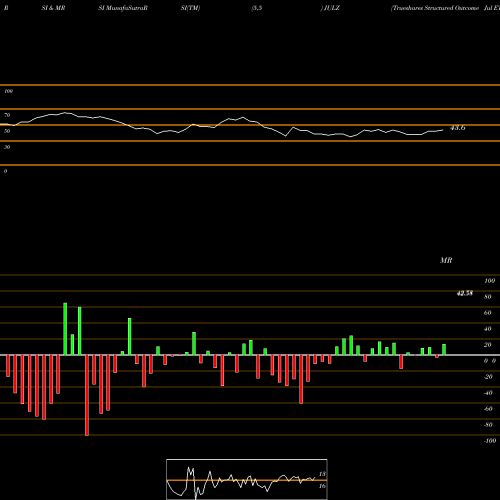500x500 pixels.
Task: Click the RSI axis label 30
Action: click(x=7, y=147)
